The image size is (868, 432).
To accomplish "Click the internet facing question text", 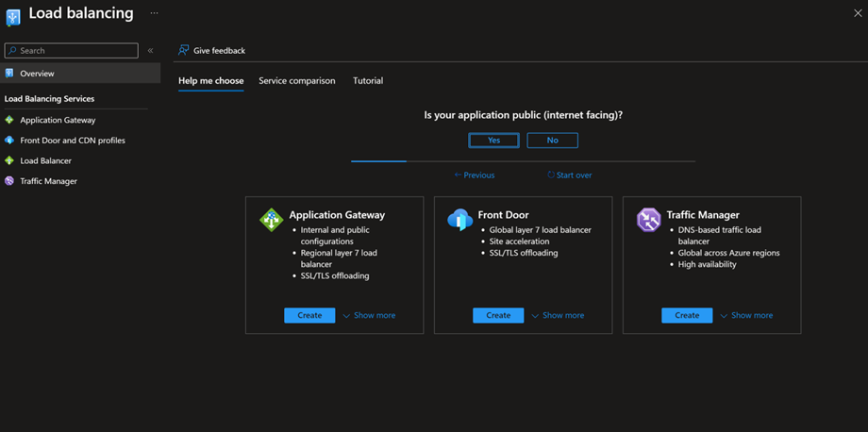I will (x=523, y=116).
